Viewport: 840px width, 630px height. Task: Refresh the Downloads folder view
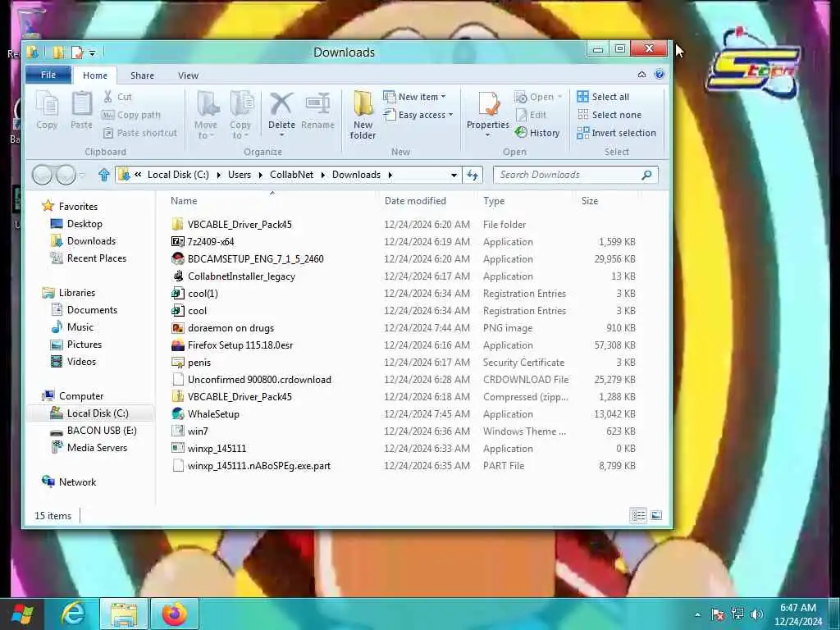click(x=472, y=176)
